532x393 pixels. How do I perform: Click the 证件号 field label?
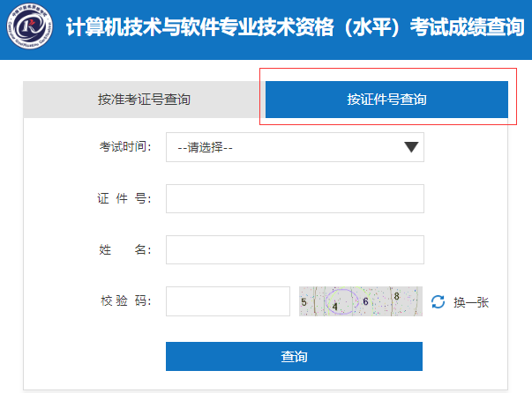pyautogui.click(x=125, y=198)
